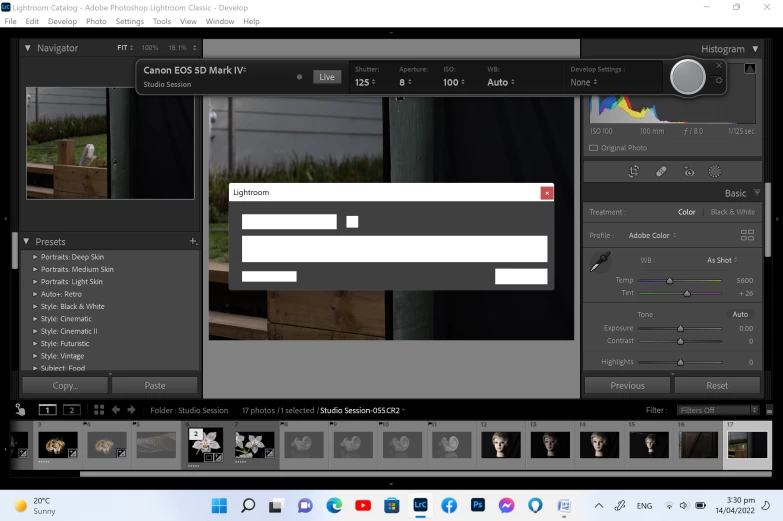The width and height of the screenshot is (783, 521).
Task: Open YouTube from the taskbar
Action: click(363, 506)
